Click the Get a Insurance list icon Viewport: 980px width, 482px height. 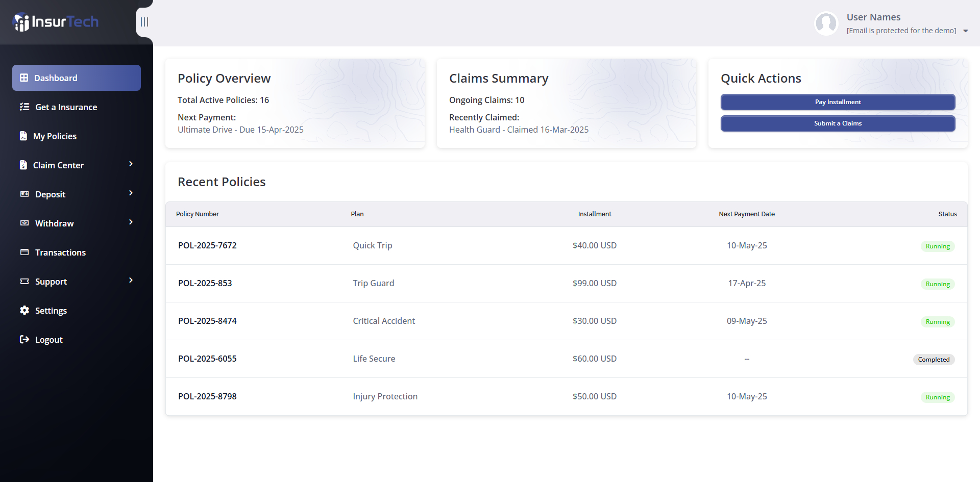(24, 107)
